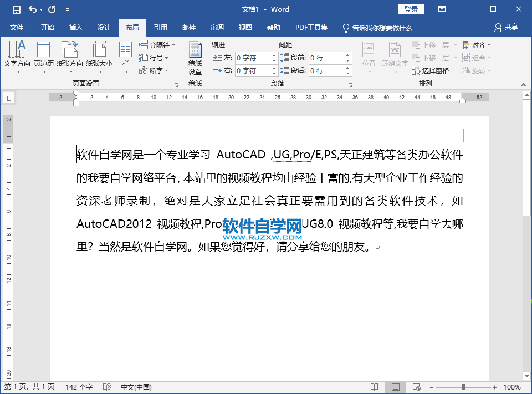
Task: Click the right indent 右 input field
Action: coord(253,70)
